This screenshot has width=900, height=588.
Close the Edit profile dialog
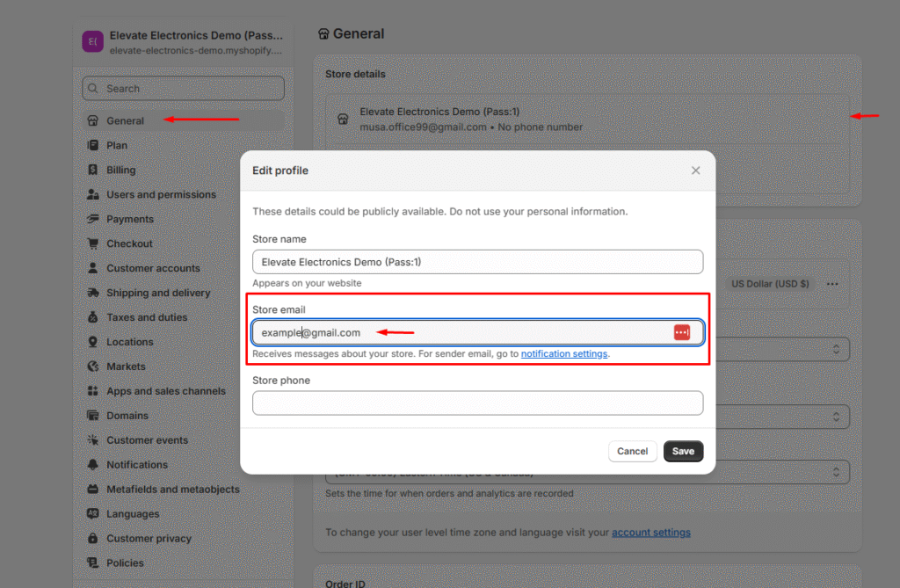pyautogui.click(x=696, y=171)
